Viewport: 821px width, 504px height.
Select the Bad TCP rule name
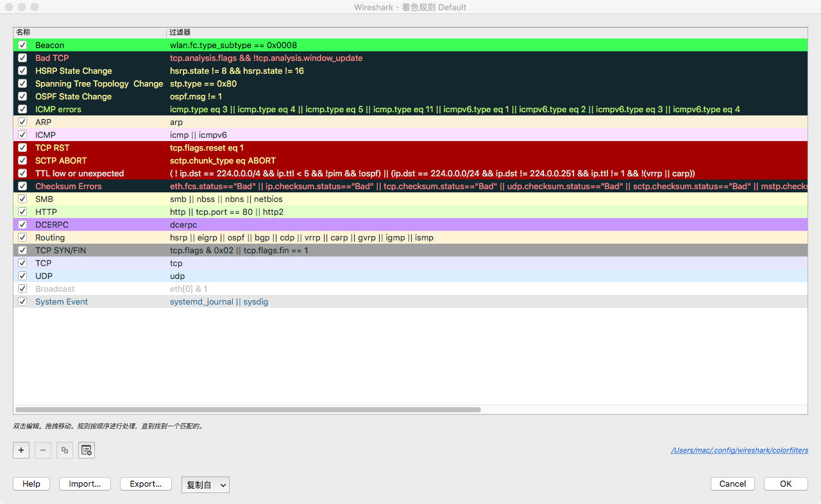pyautogui.click(x=52, y=58)
